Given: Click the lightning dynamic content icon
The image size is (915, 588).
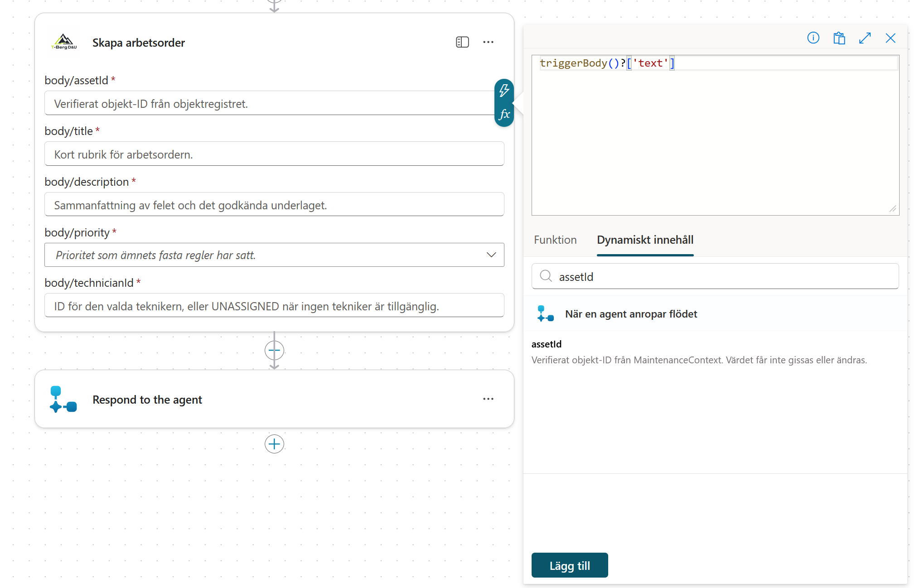Looking at the screenshot, I should coord(504,91).
